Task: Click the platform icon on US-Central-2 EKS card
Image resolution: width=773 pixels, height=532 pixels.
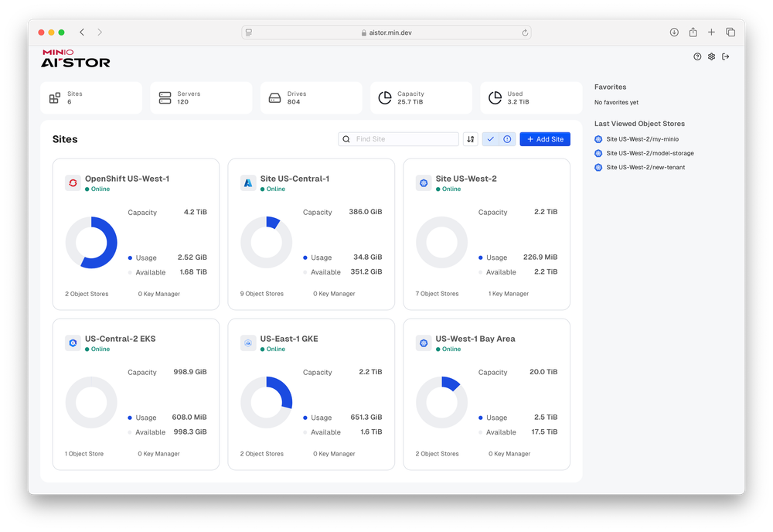Action: pyautogui.click(x=72, y=343)
